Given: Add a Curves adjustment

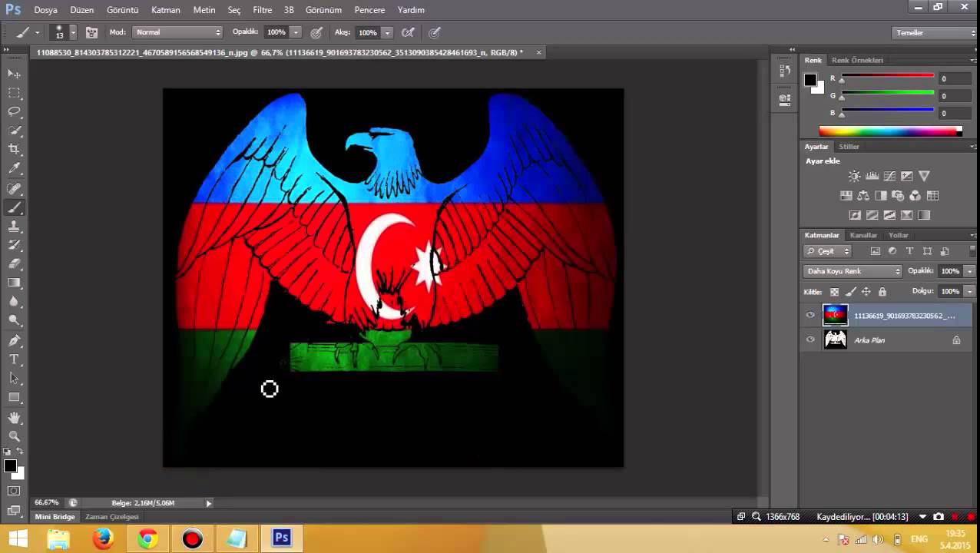Looking at the screenshot, I should click(889, 176).
